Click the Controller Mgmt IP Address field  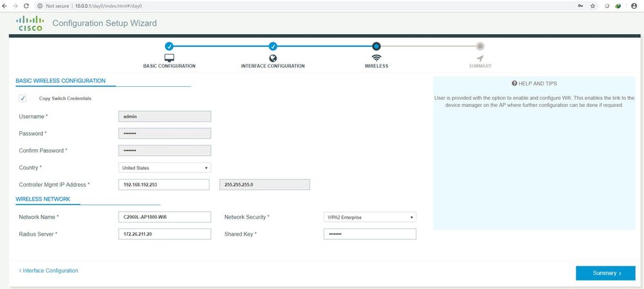point(165,185)
